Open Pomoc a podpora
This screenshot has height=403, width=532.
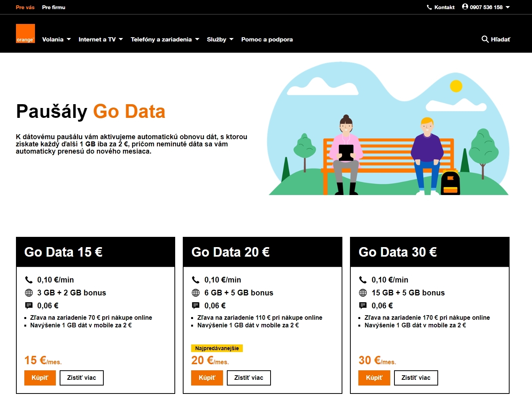click(x=267, y=40)
